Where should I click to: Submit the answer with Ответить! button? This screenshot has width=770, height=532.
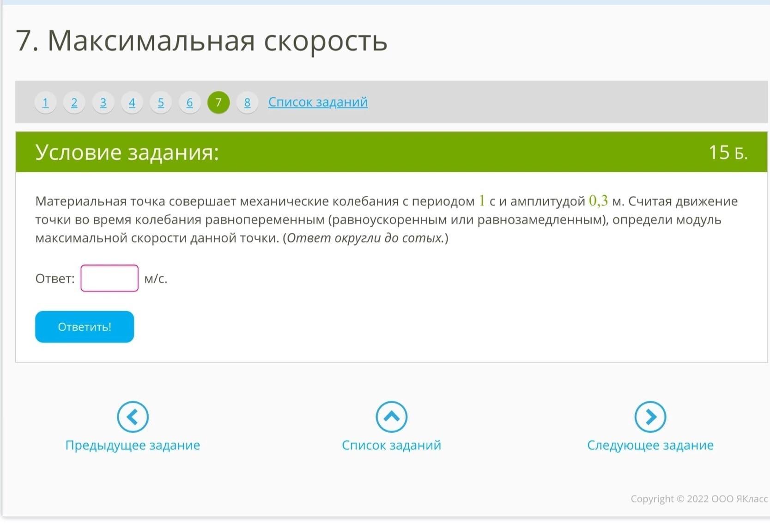[85, 327]
